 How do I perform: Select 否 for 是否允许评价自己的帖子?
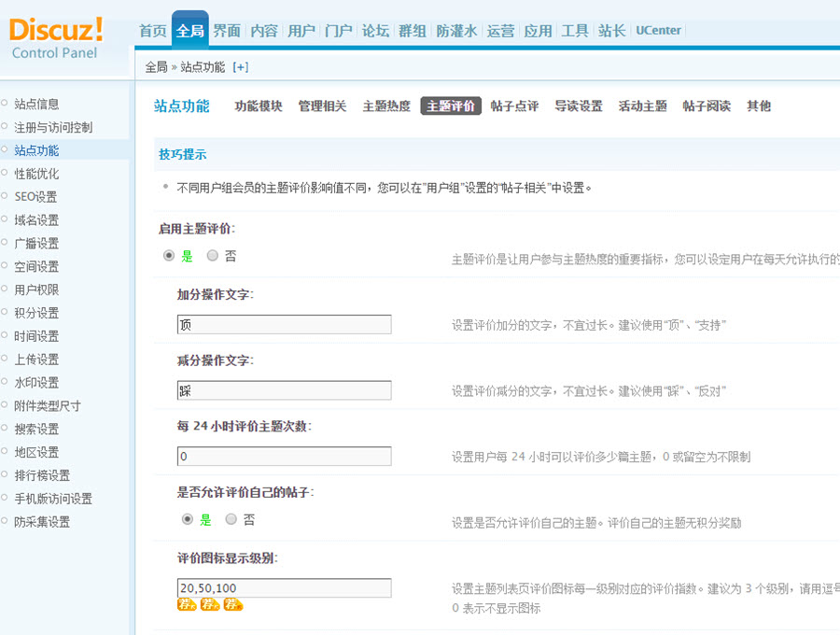coord(231,519)
